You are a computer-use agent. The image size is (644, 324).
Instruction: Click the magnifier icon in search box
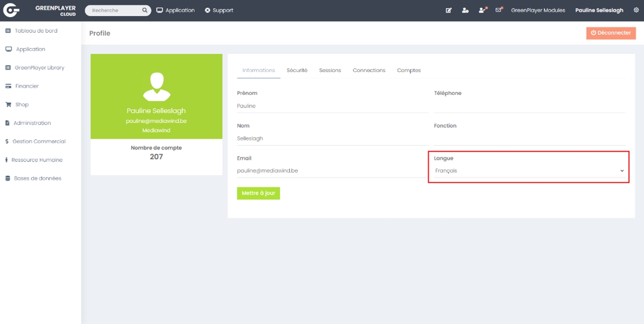(x=145, y=10)
